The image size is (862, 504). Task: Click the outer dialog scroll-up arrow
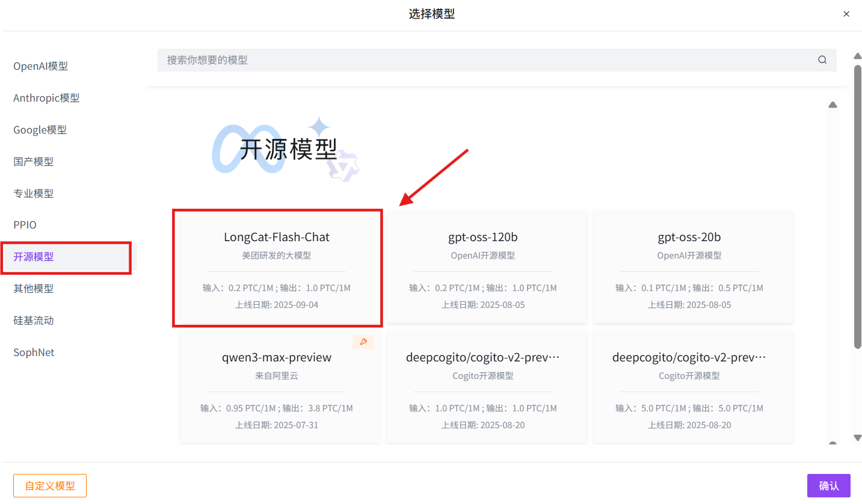point(858,56)
